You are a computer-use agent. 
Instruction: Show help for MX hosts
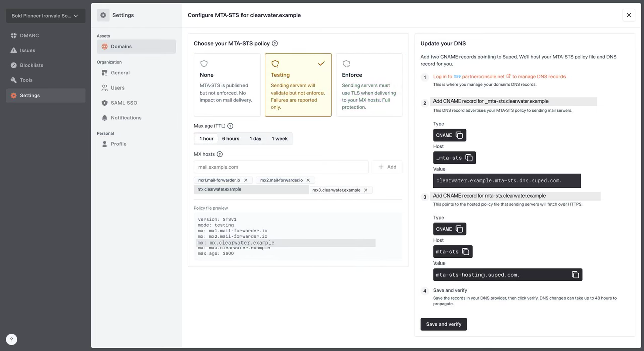point(220,154)
